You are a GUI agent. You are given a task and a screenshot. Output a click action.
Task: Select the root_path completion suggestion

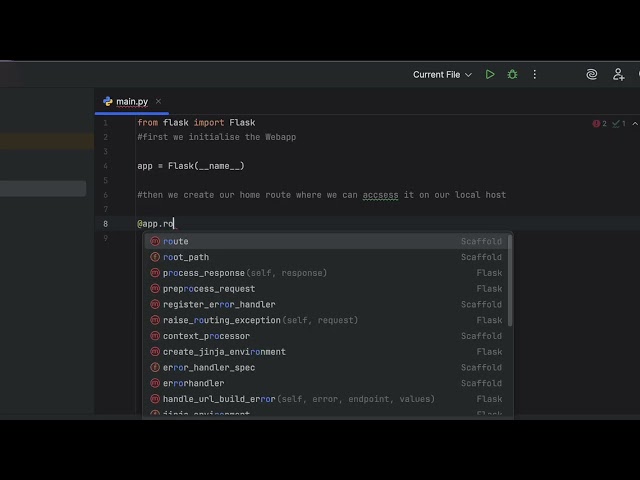click(x=327, y=257)
